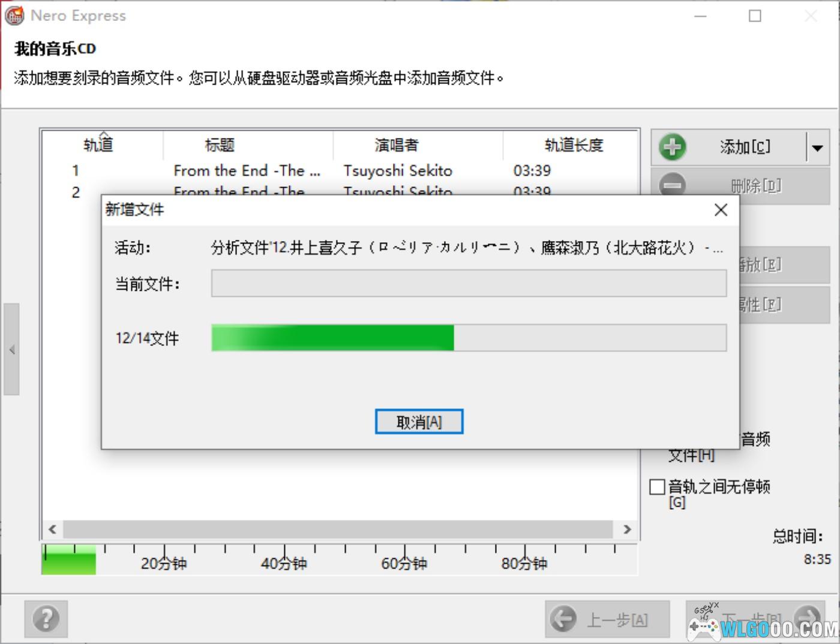Sort by 演唱者 column header
840x644 pixels.
click(396, 145)
